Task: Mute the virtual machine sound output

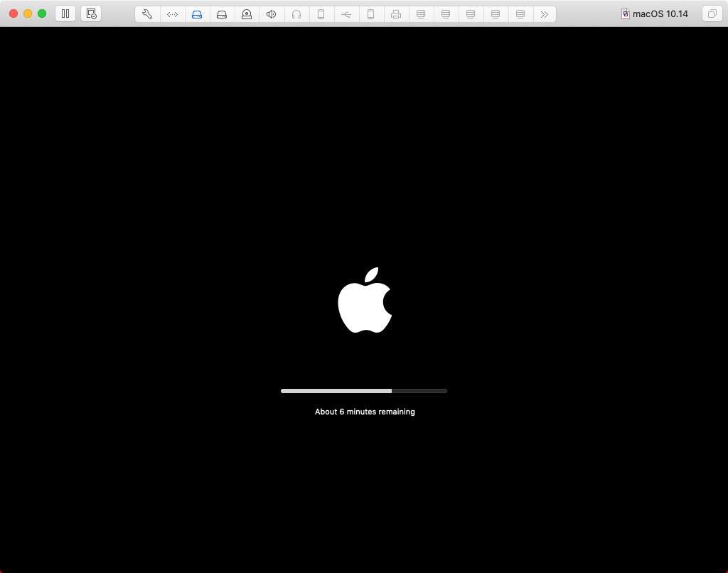Action: (272, 14)
